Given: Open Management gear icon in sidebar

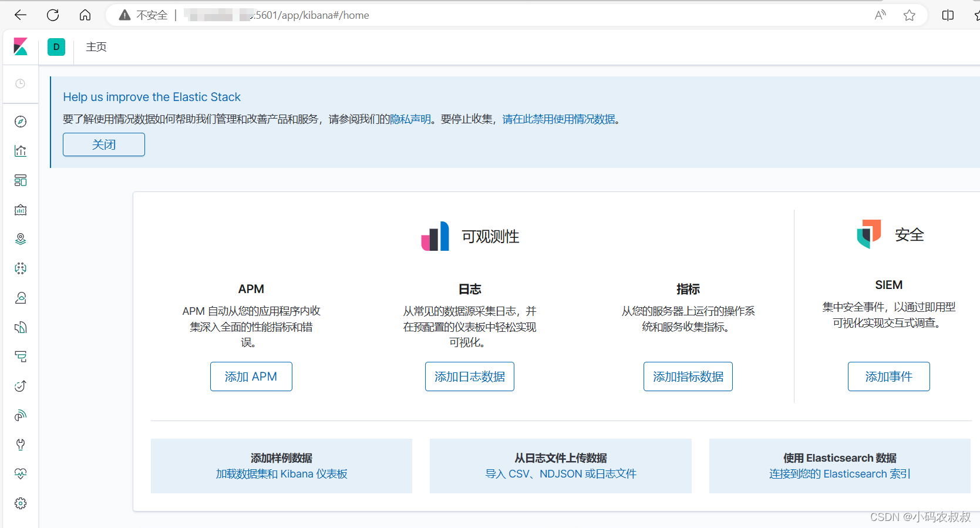Looking at the screenshot, I should click(x=21, y=503).
